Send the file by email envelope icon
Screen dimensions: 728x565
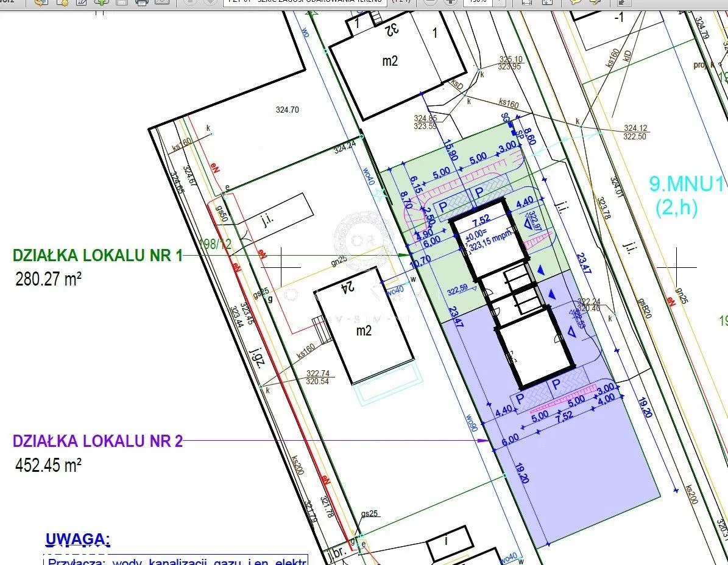[161, 2]
